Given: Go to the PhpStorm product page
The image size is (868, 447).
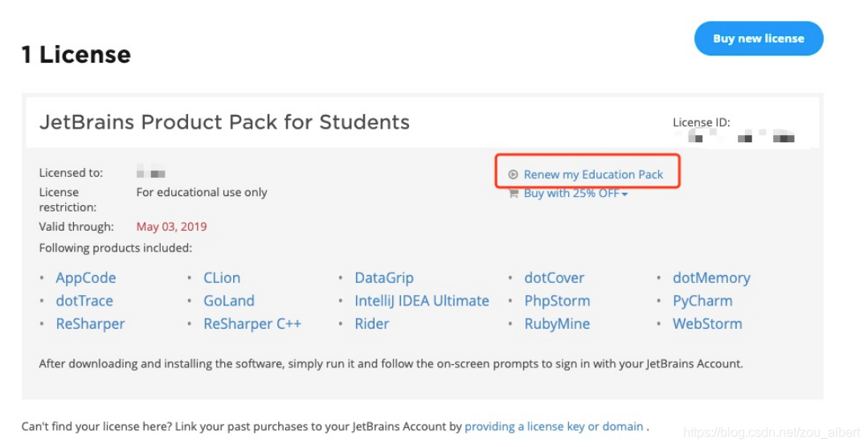Looking at the screenshot, I should (557, 301).
